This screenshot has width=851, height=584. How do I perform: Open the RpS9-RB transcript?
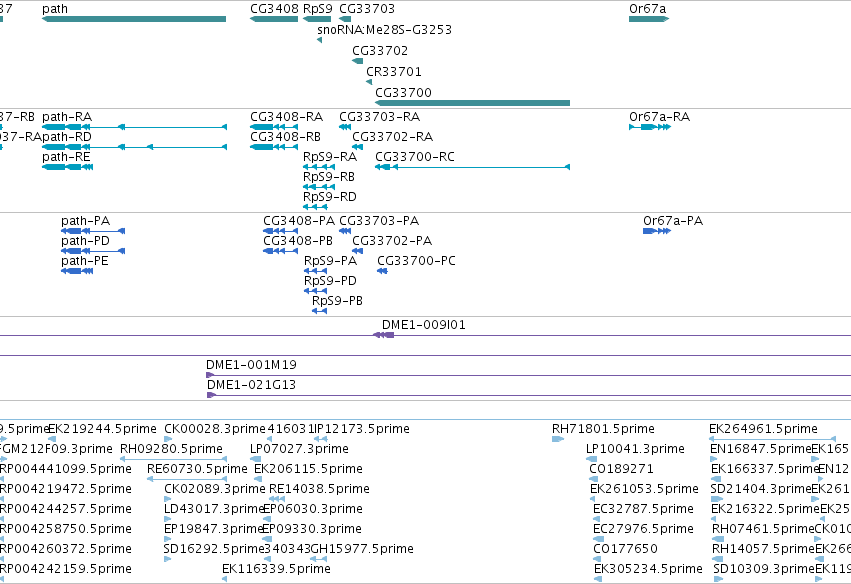point(319,187)
